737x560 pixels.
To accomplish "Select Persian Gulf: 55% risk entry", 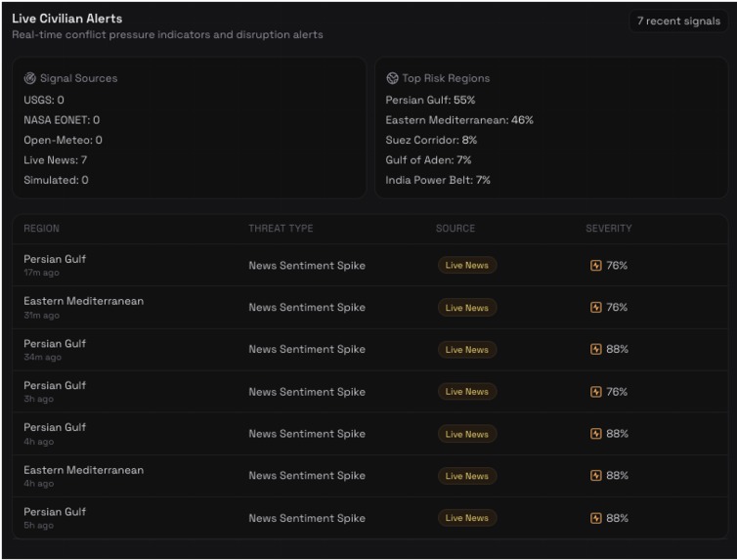I will pyautogui.click(x=430, y=100).
